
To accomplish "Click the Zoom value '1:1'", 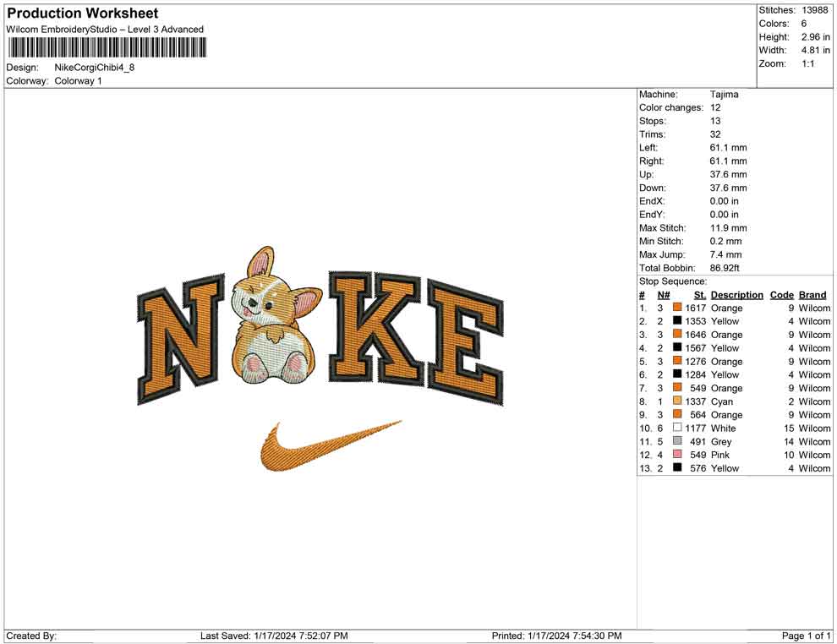I will click(808, 63).
